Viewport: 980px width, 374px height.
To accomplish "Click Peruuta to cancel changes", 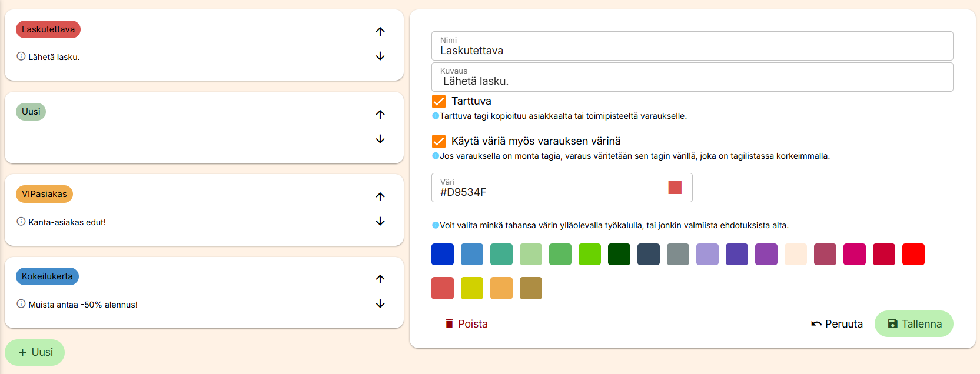I will [x=836, y=324].
